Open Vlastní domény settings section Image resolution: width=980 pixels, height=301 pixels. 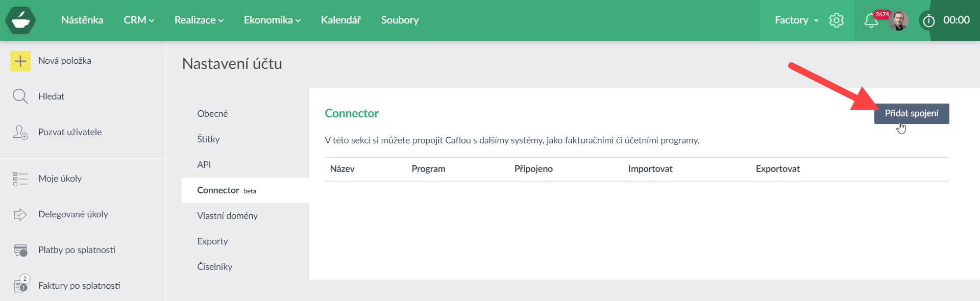pos(228,216)
